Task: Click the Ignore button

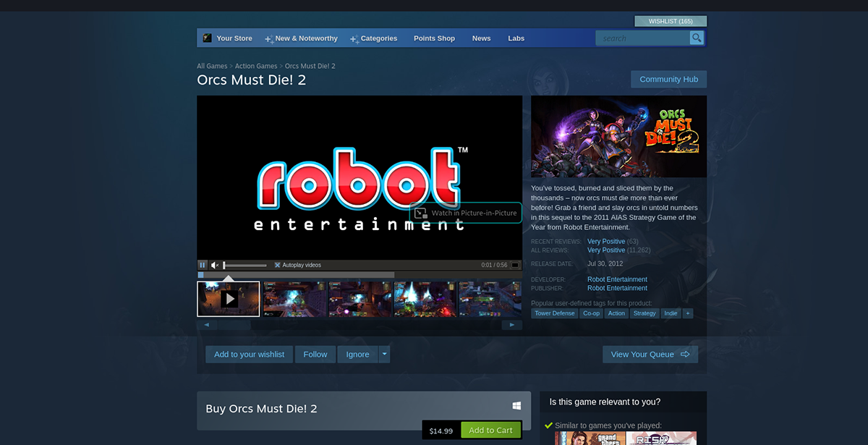Action: tap(357, 355)
